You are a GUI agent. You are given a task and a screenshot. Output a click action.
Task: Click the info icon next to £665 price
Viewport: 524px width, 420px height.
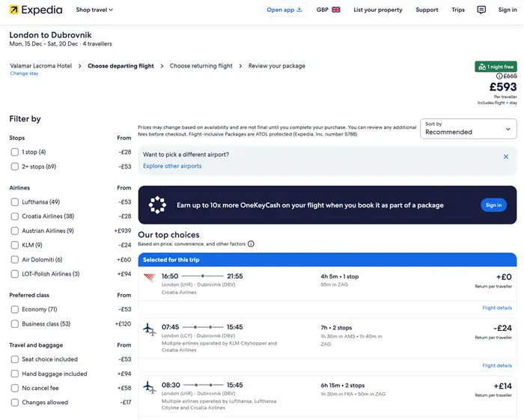[499, 76]
